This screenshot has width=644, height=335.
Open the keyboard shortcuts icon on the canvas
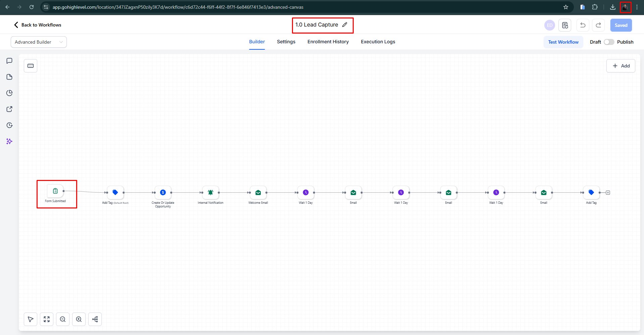(x=31, y=66)
